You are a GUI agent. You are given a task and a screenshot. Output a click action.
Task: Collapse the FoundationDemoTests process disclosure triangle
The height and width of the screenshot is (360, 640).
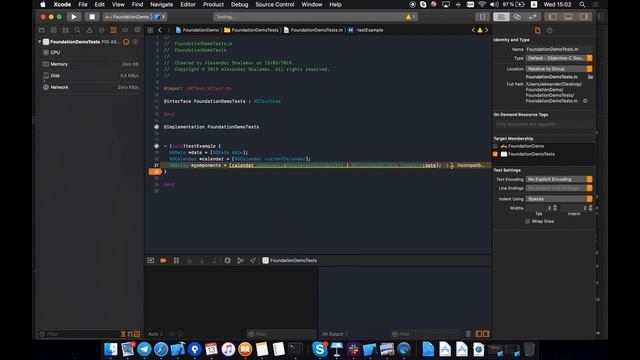tap(40, 42)
